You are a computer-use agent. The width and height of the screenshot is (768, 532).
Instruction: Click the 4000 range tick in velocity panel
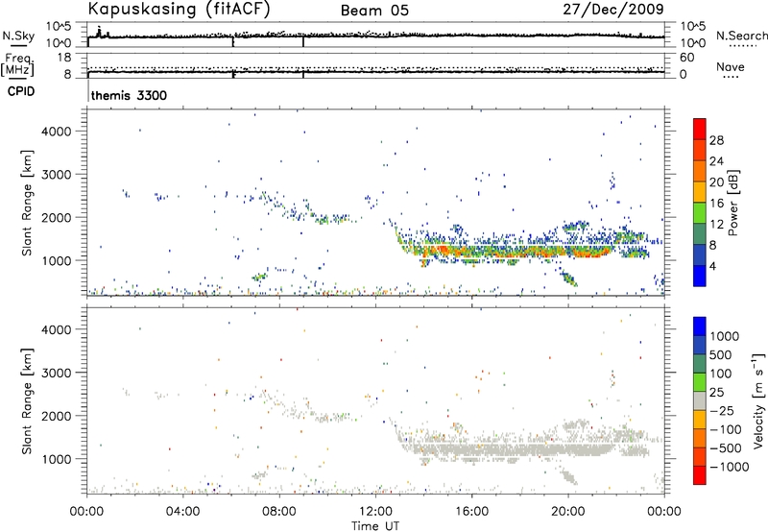56,329
